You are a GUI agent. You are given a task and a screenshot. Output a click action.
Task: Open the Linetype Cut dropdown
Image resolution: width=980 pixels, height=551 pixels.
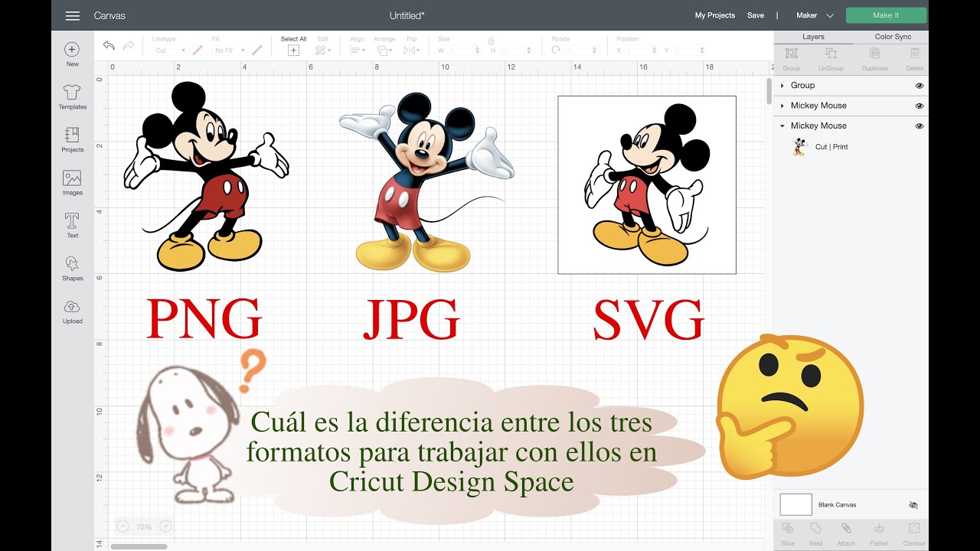click(170, 51)
